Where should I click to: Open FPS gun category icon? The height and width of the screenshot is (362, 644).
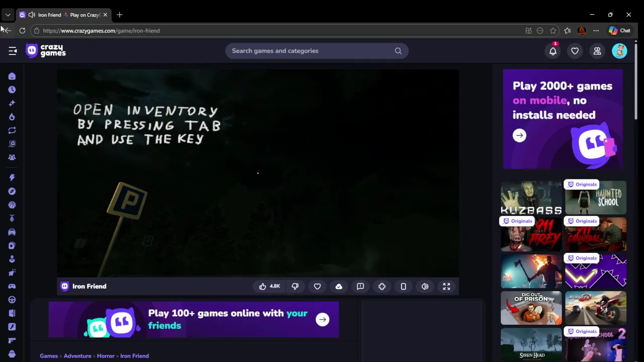pos(12,340)
